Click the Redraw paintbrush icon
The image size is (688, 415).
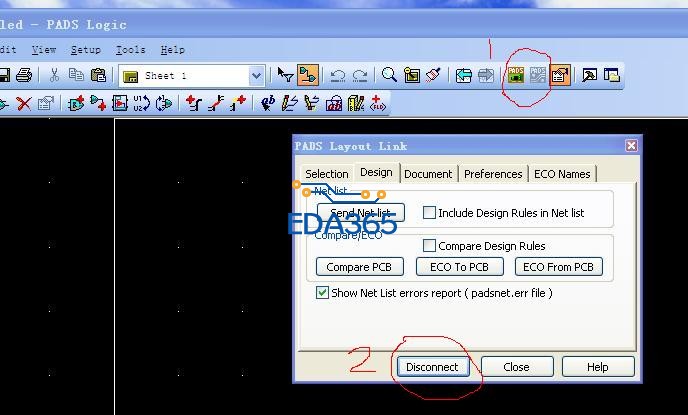pos(433,75)
